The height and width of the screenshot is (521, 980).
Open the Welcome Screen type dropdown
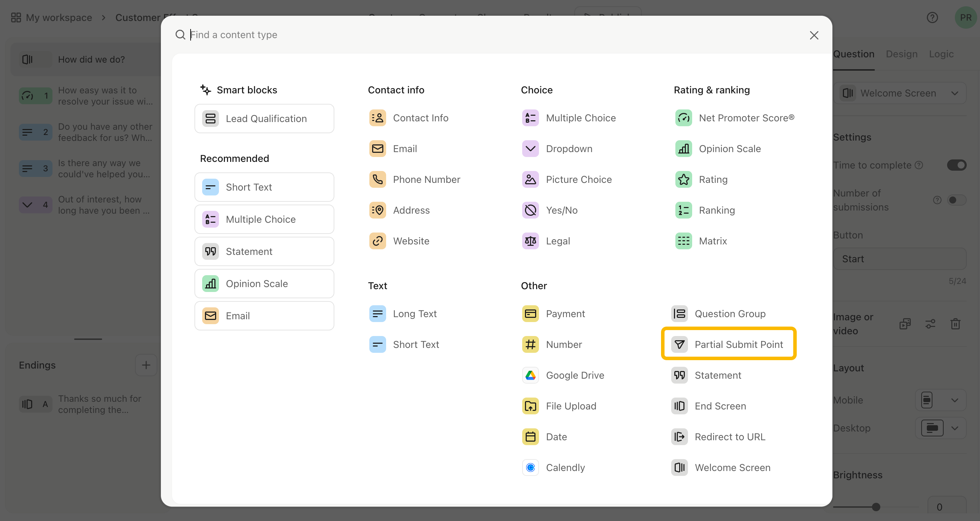coord(900,93)
